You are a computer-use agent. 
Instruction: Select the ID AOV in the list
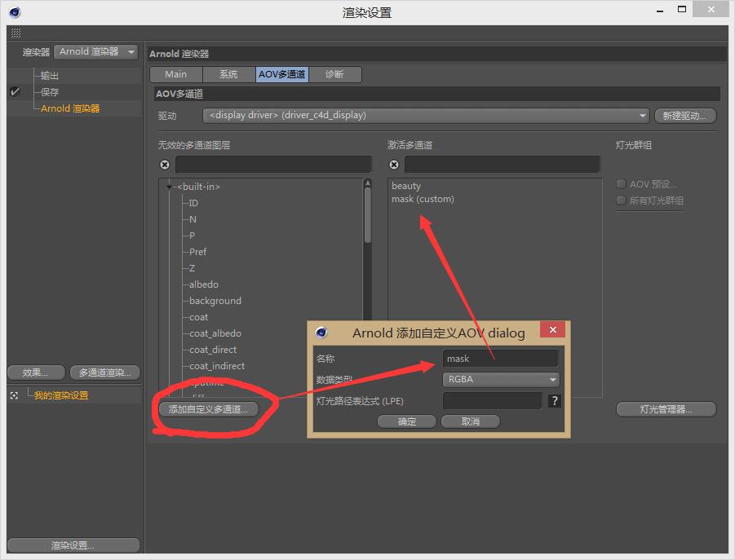point(193,203)
